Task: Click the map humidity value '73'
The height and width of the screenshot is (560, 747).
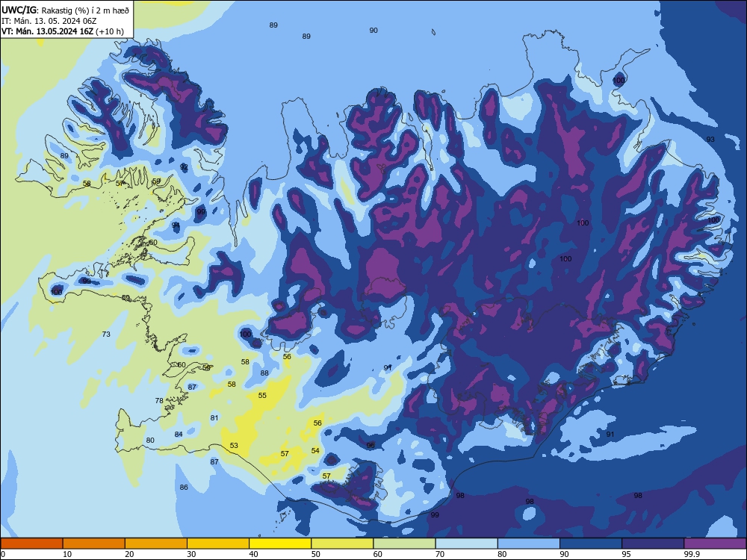Action: 106,335
